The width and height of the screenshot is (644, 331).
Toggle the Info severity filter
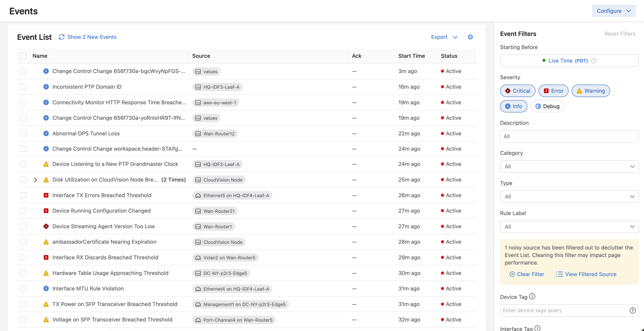513,106
